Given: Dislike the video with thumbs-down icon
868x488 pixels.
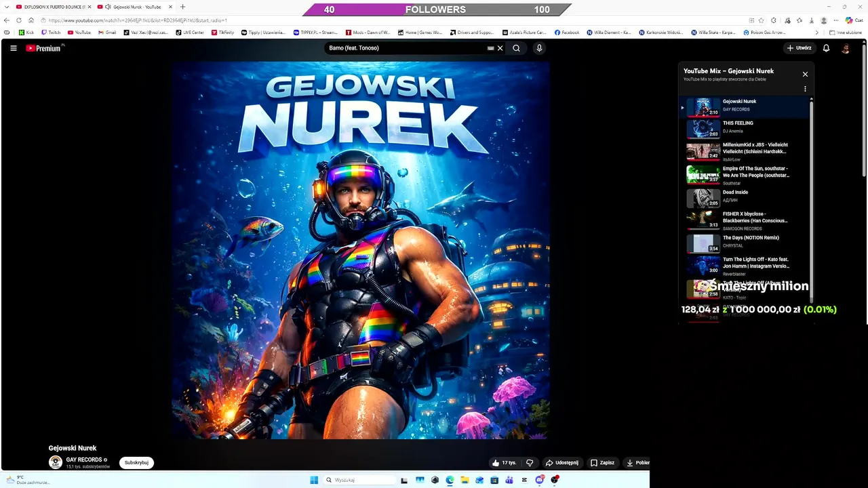Looking at the screenshot, I should click(x=530, y=463).
